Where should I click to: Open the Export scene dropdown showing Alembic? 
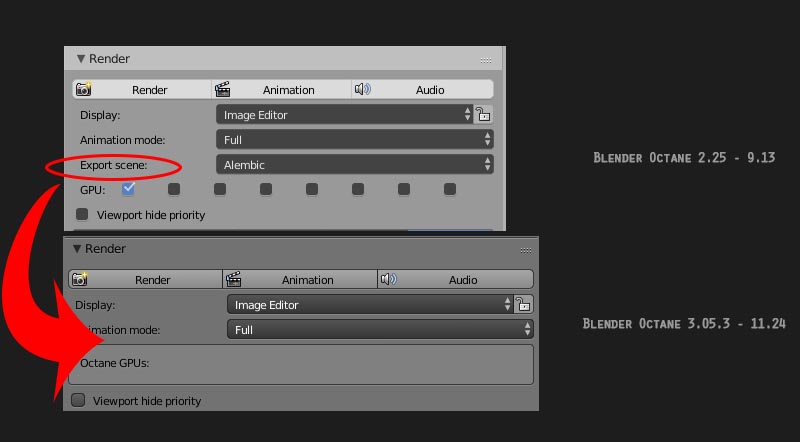[355, 165]
